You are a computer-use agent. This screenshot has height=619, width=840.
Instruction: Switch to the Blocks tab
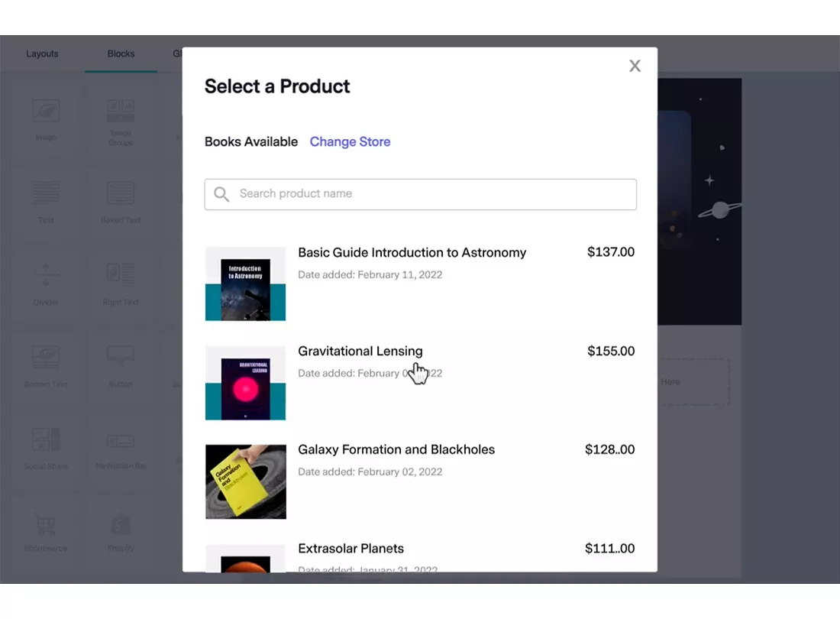click(121, 53)
